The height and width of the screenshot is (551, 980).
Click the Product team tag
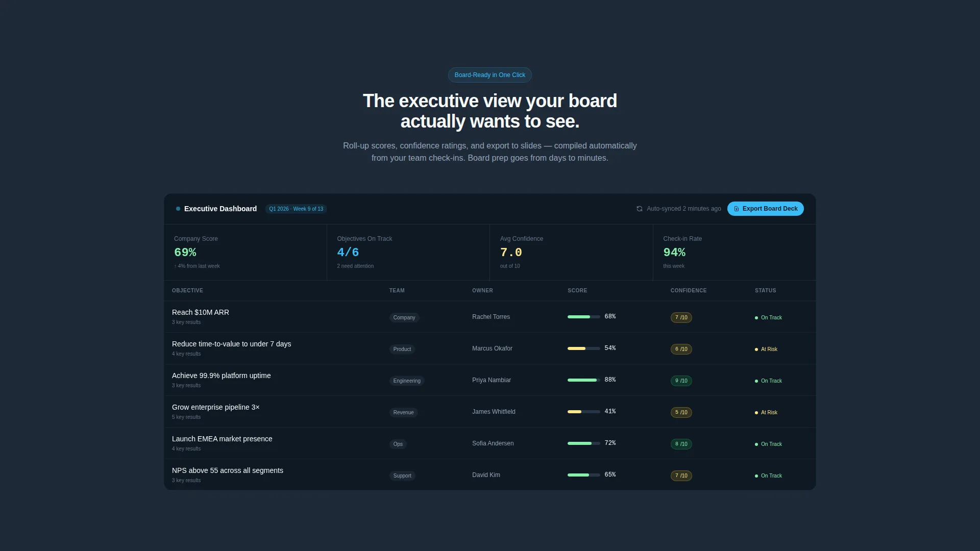click(402, 349)
